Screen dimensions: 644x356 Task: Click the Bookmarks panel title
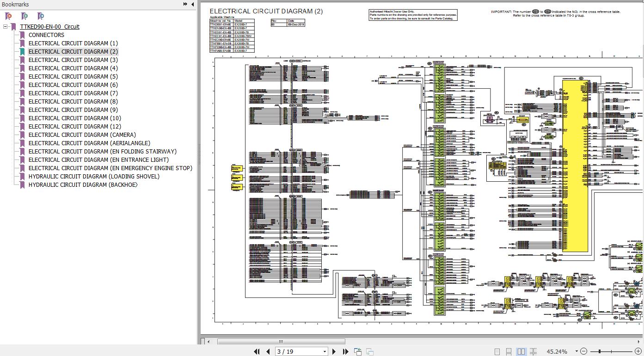(15, 4)
